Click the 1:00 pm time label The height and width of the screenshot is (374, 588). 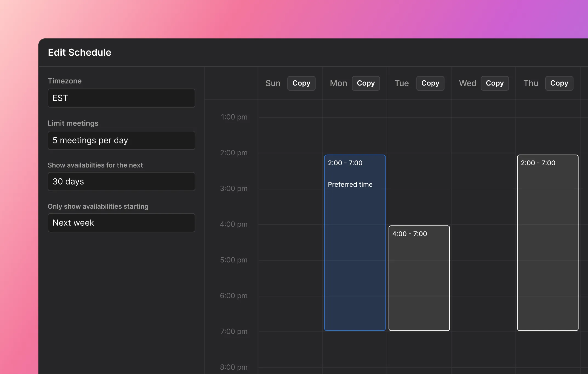point(234,117)
